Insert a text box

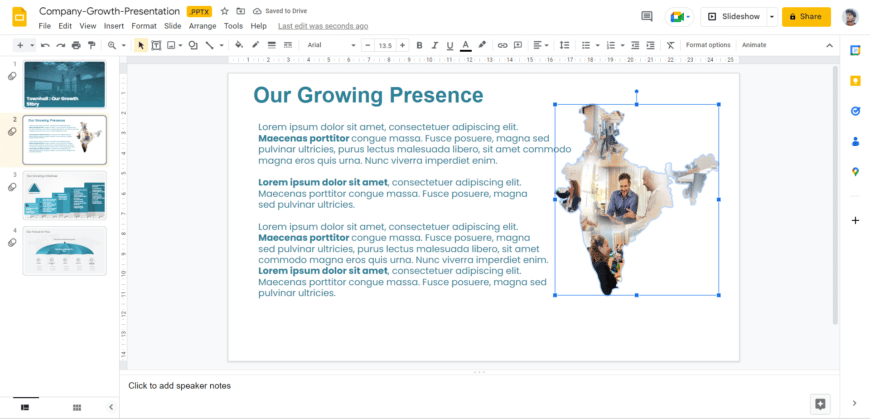(156, 45)
